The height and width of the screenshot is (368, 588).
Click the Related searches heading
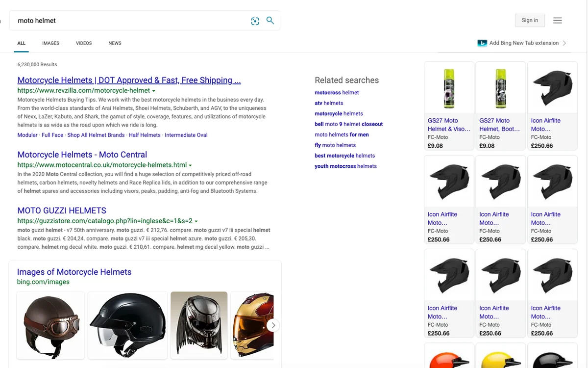click(346, 80)
